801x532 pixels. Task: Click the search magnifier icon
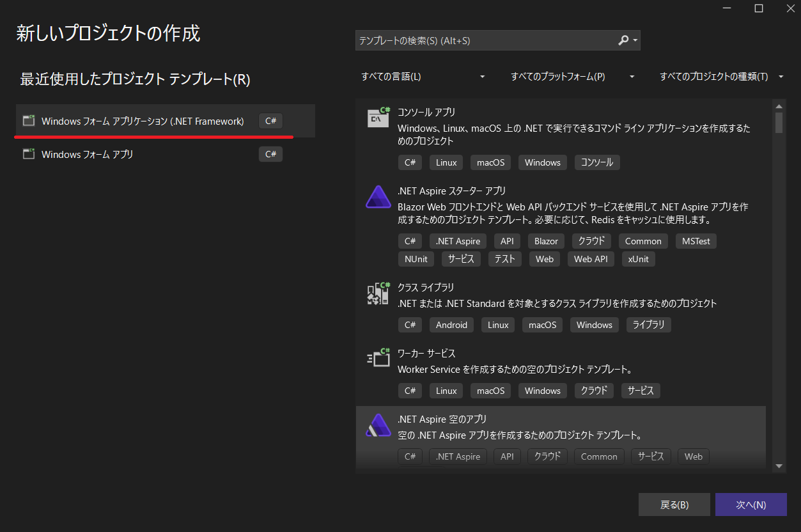tap(623, 40)
